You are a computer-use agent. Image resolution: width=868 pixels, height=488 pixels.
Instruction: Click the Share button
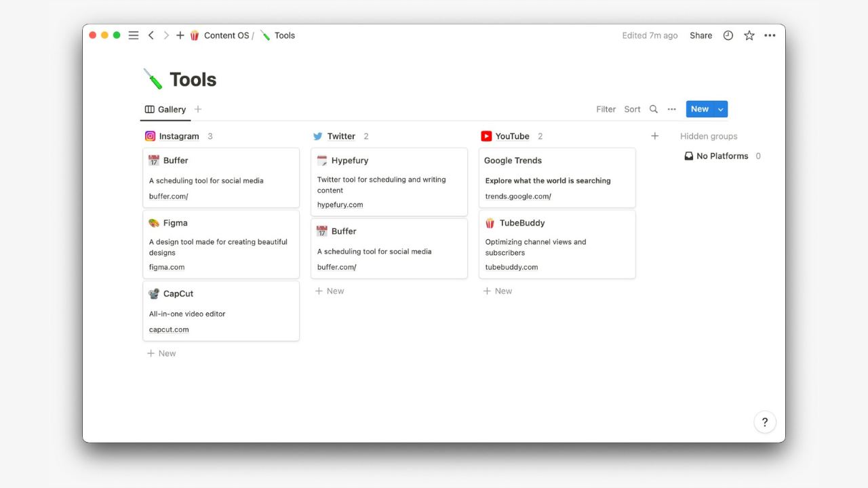click(x=701, y=35)
